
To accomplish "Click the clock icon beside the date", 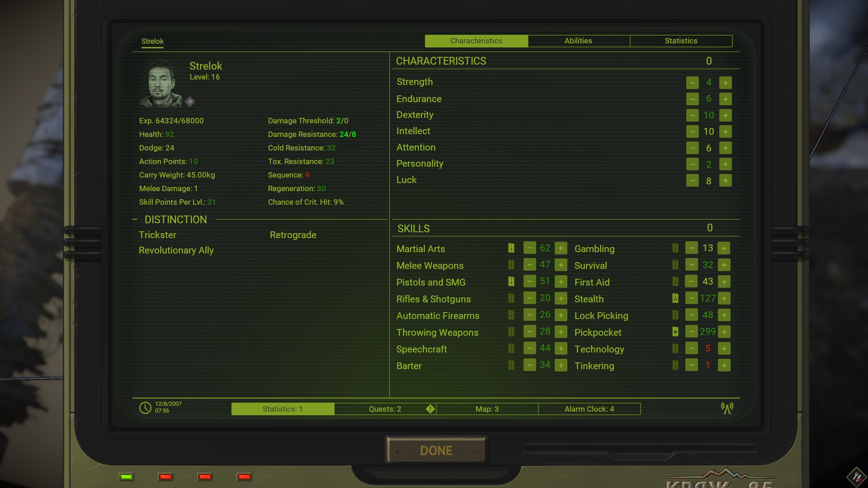I will [145, 408].
